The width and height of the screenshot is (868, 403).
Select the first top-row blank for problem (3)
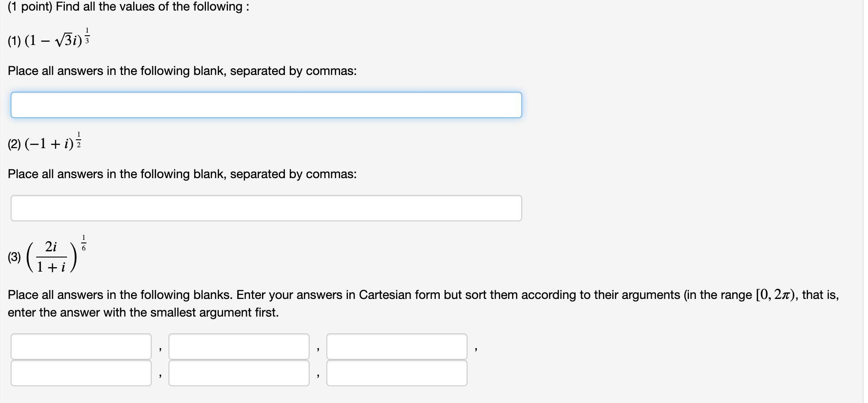point(81,347)
